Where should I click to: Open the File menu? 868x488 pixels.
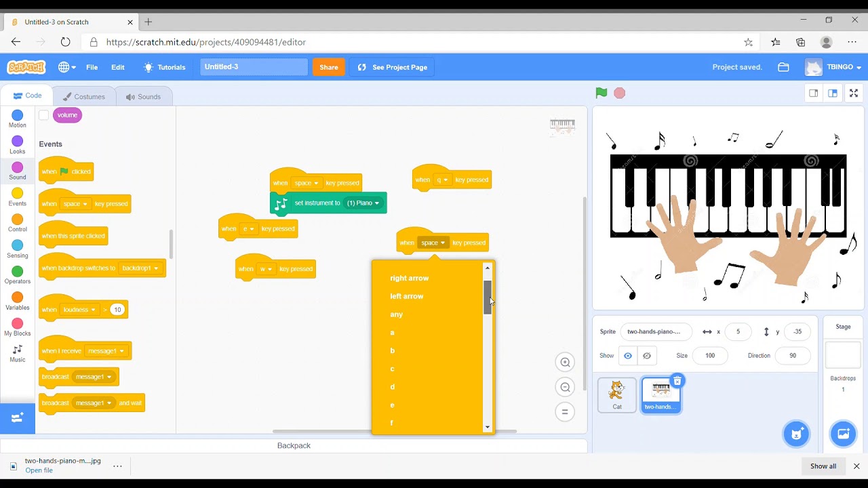(x=92, y=67)
